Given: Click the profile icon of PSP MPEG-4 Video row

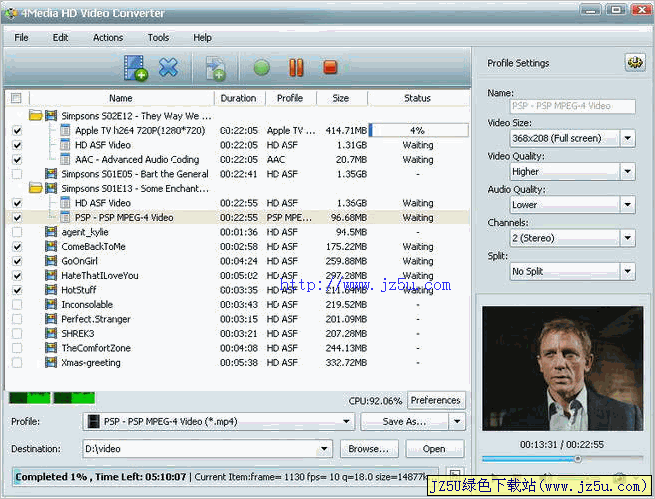Looking at the screenshot, I should click(x=65, y=217).
